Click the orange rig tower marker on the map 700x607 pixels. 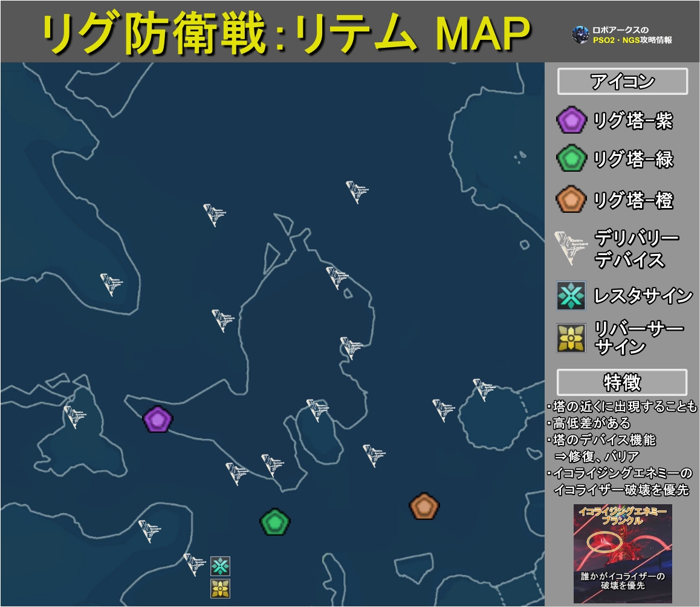pos(424,506)
